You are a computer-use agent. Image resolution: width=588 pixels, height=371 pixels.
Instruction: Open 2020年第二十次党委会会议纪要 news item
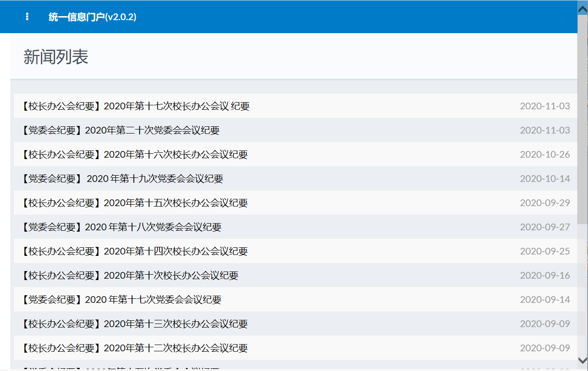click(120, 130)
